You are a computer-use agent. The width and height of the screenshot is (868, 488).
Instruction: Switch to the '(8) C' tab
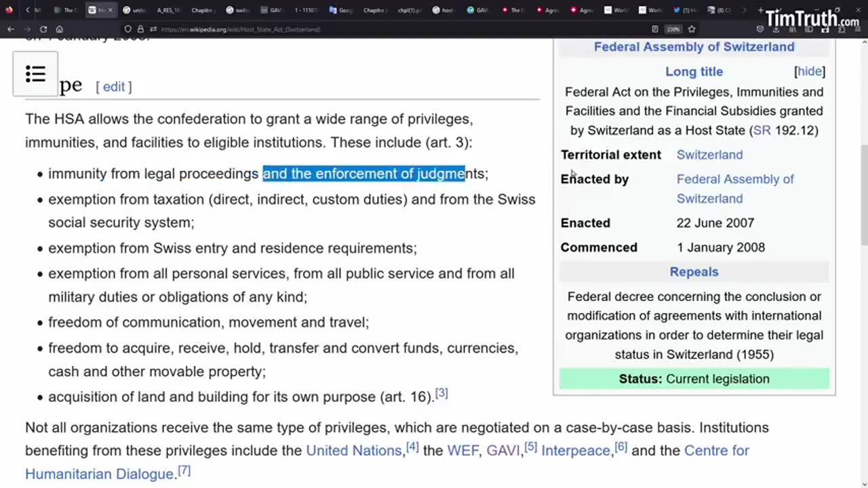[x=719, y=10]
